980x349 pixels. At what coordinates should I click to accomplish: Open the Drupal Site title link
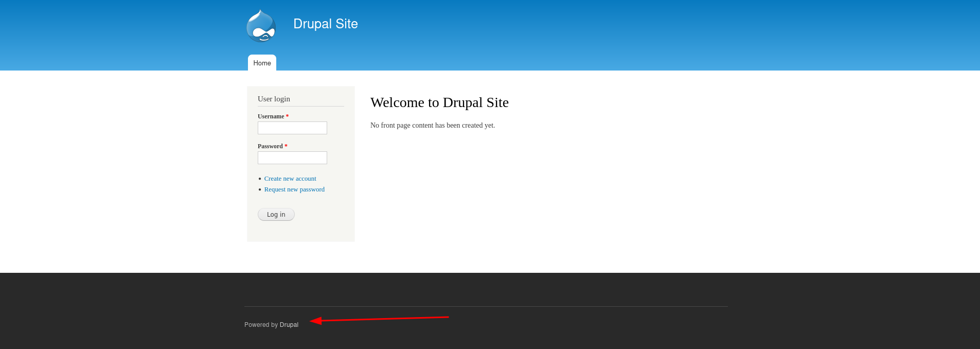point(326,24)
